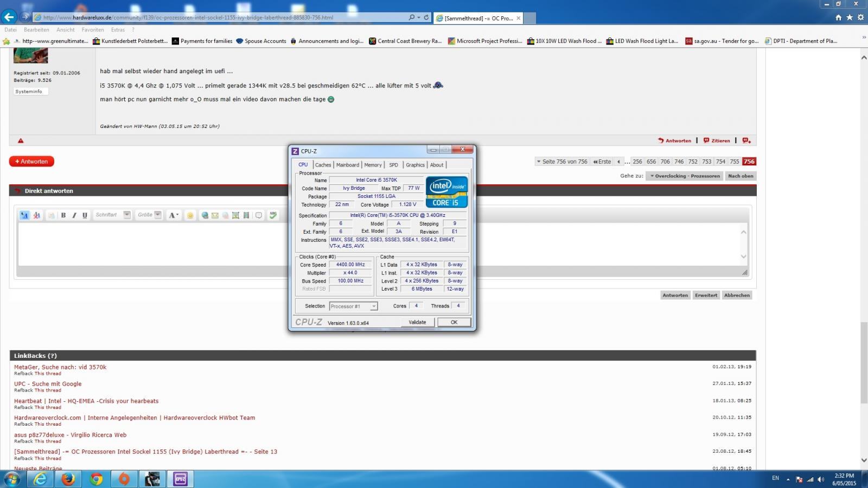The width and height of the screenshot is (868, 488).
Task: Open the 'MetaGer, Suche nach: vid 3570k' linkback
Action: pyautogui.click(x=60, y=367)
